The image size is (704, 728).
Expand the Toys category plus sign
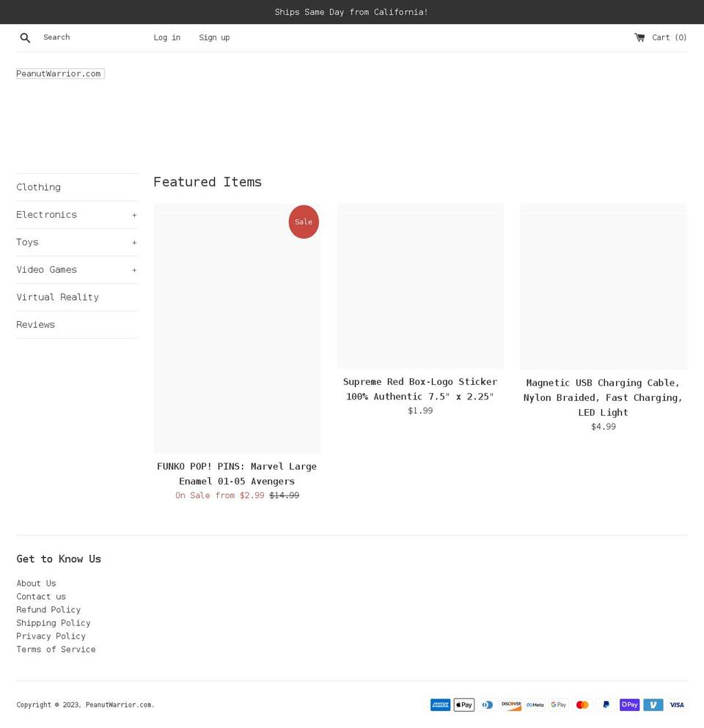pos(134,243)
